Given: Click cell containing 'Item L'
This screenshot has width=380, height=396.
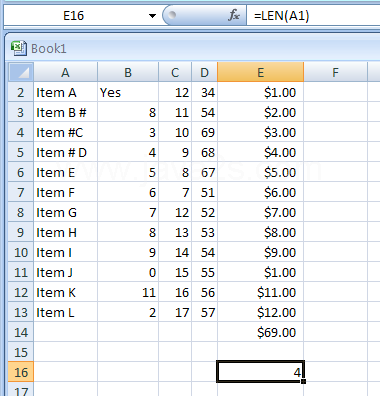Looking at the screenshot, I should (65, 312).
